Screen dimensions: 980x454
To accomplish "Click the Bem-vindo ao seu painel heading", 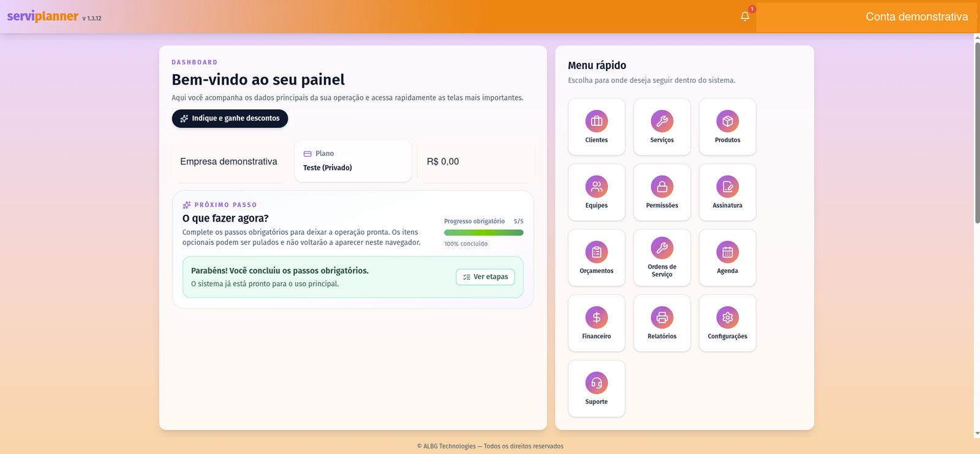I will [258, 80].
